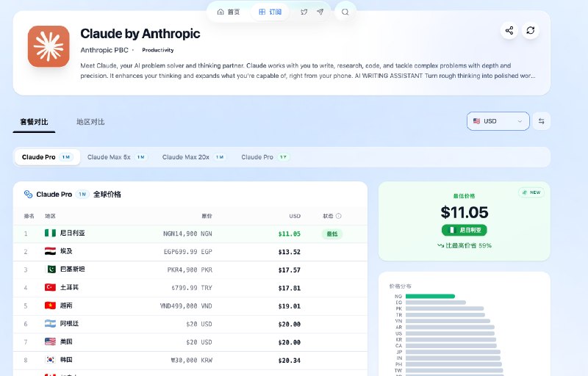Click the NGN14,900 NGN original price
Screen dimensions: 588x376
pyautogui.click(x=187, y=234)
